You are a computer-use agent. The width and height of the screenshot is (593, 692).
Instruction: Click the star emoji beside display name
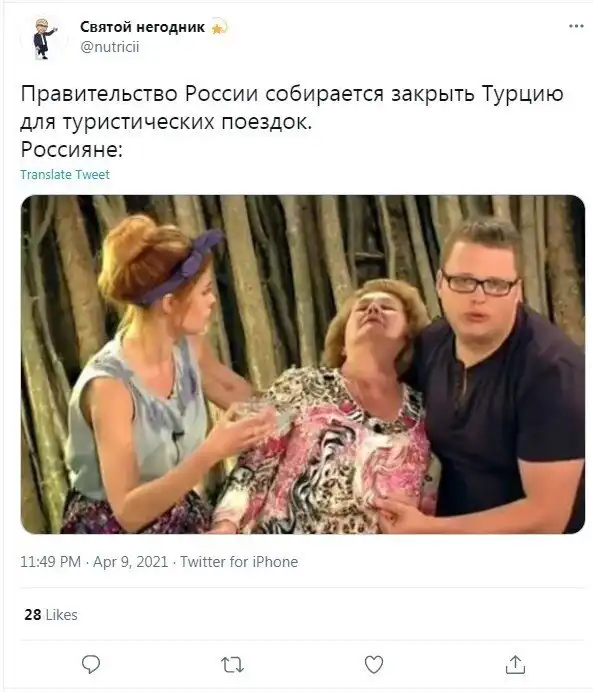click(x=219, y=27)
